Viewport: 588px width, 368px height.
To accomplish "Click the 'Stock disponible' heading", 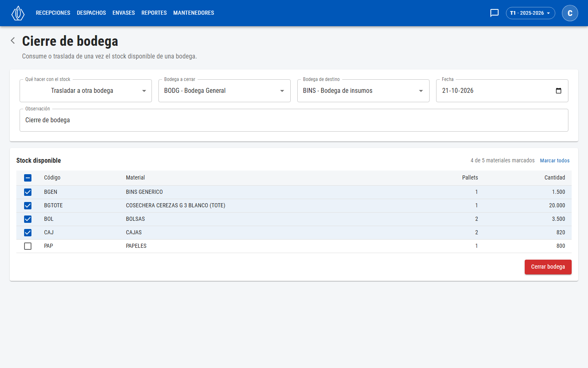I will (39, 161).
